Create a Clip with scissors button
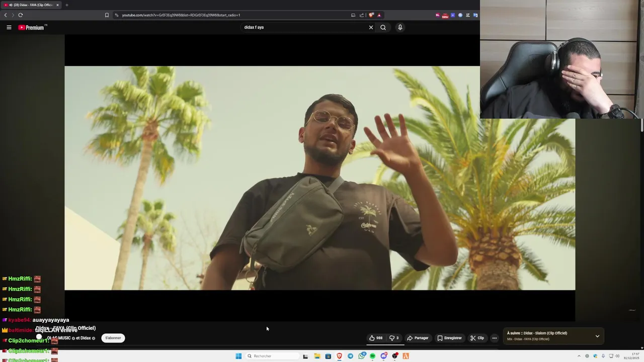Screen dimensions: 644x362 click(x=477, y=338)
